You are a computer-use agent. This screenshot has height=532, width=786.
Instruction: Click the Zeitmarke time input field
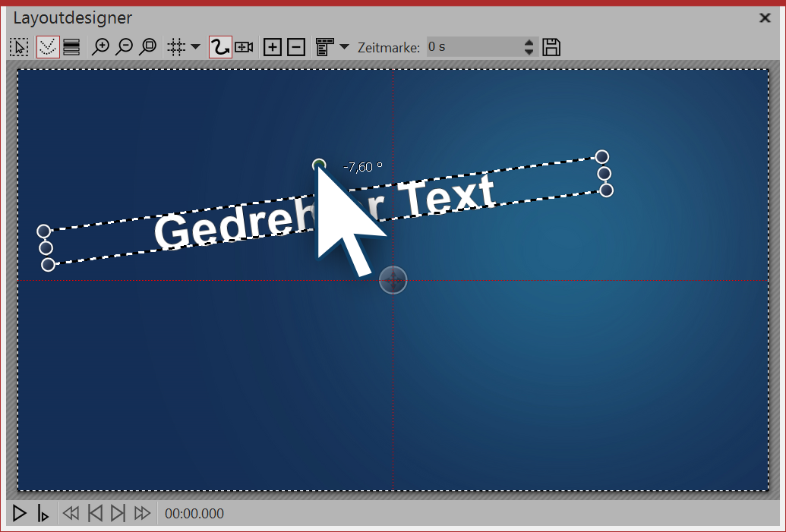tap(471, 46)
